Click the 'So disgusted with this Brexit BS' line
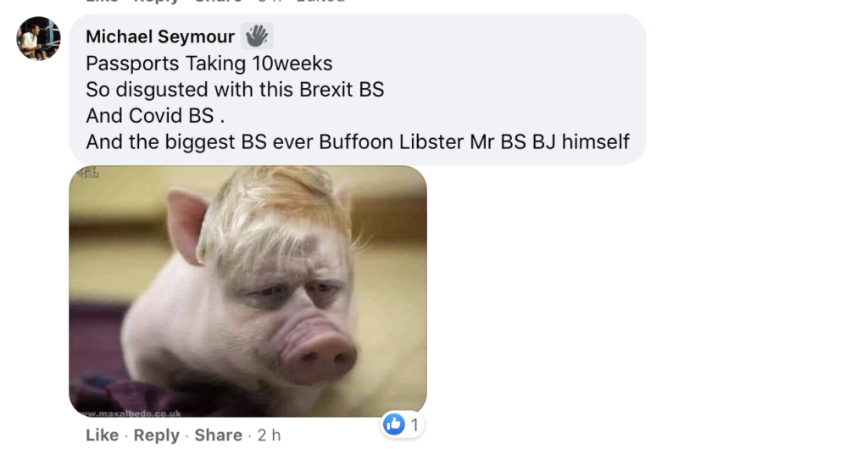The width and height of the screenshot is (868, 449). point(235,90)
